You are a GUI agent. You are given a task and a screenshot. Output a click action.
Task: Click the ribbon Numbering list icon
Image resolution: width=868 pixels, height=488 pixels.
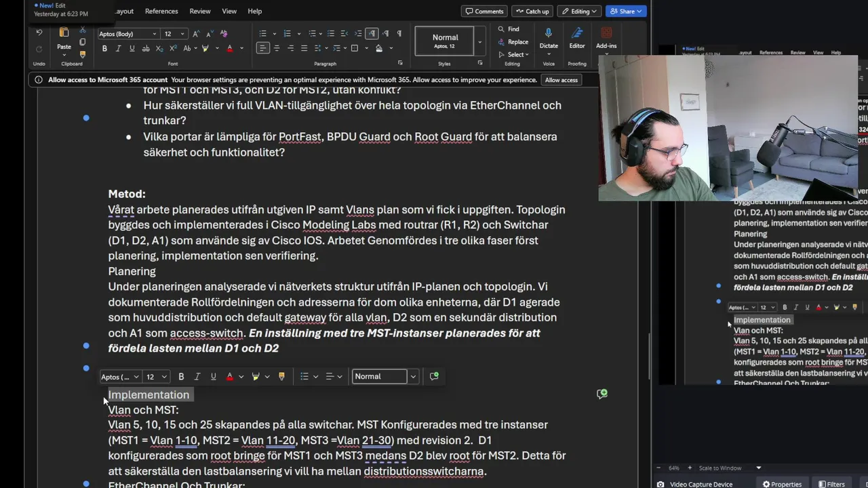[287, 34]
